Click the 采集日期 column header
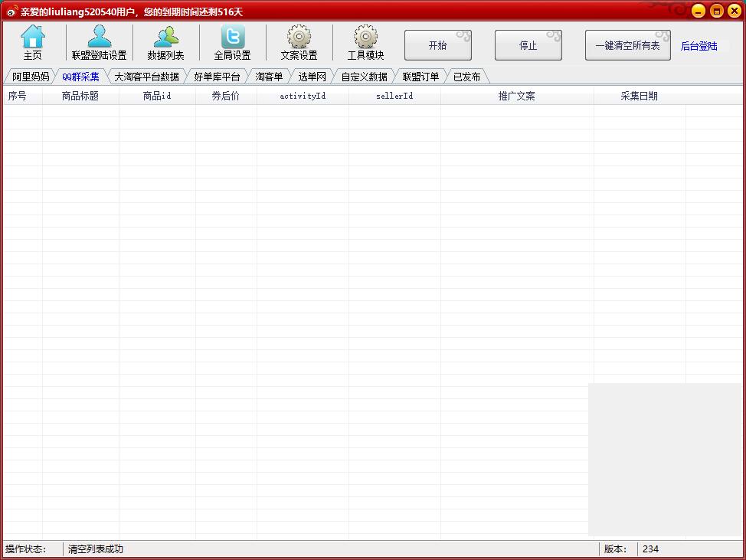The image size is (746, 560). tap(639, 97)
